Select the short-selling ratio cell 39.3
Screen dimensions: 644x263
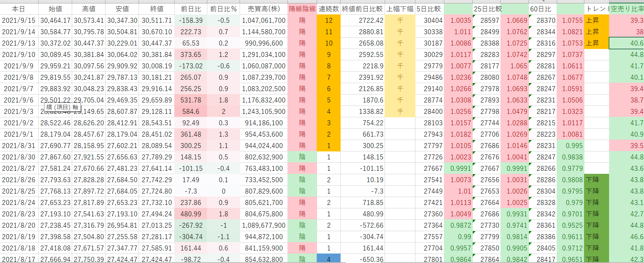click(x=627, y=20)
